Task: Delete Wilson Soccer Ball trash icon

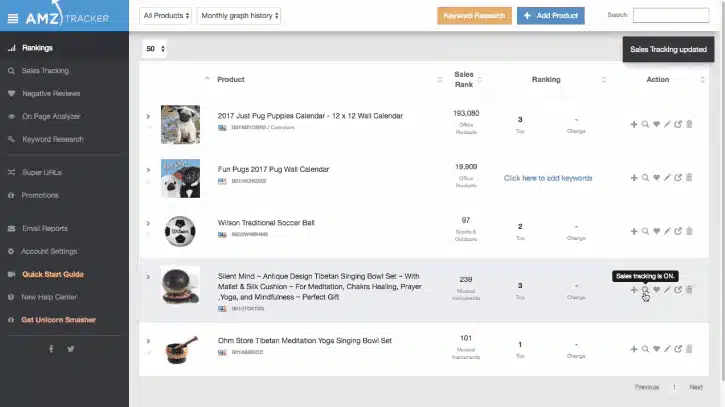Action: coord(689,231)
